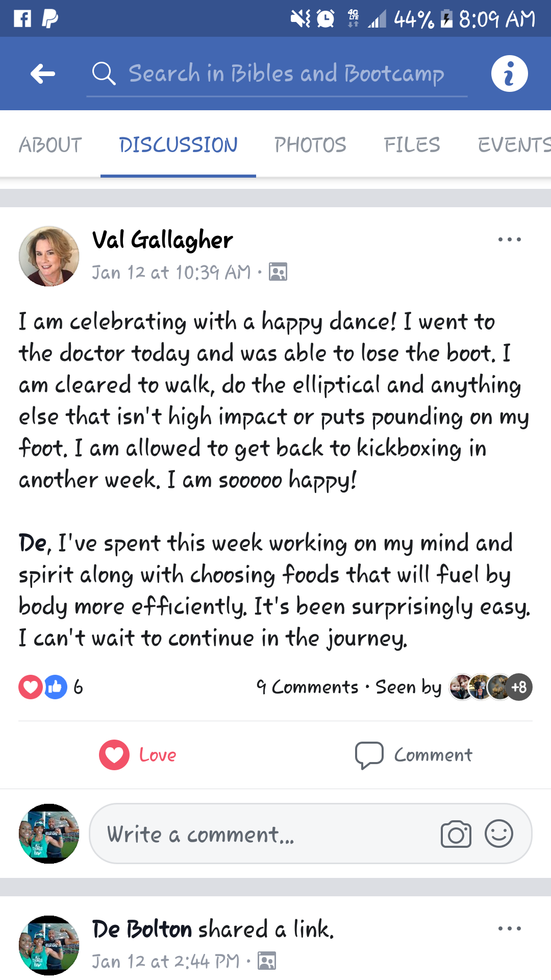Open options menu on De Bolton's post
Viewport: 551px width, 980px height.
509,928
